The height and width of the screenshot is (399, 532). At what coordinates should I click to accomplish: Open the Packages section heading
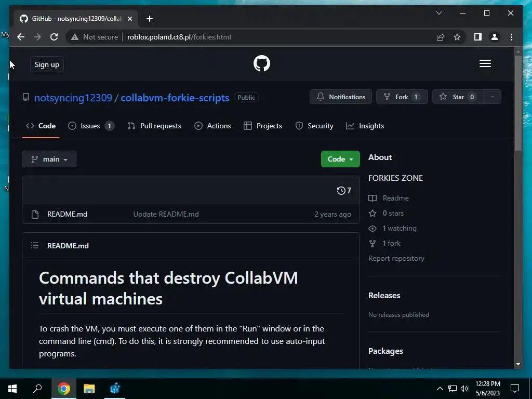coord(385,351)
